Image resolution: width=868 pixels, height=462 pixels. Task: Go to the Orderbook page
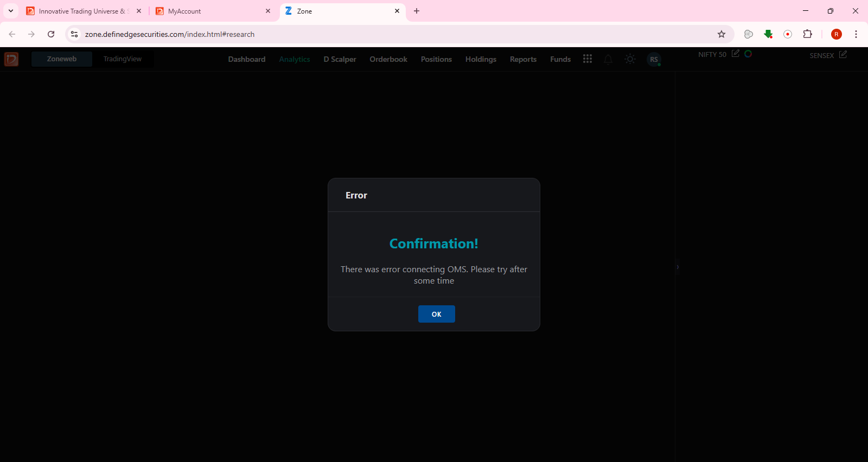click(x=388, y=60)
